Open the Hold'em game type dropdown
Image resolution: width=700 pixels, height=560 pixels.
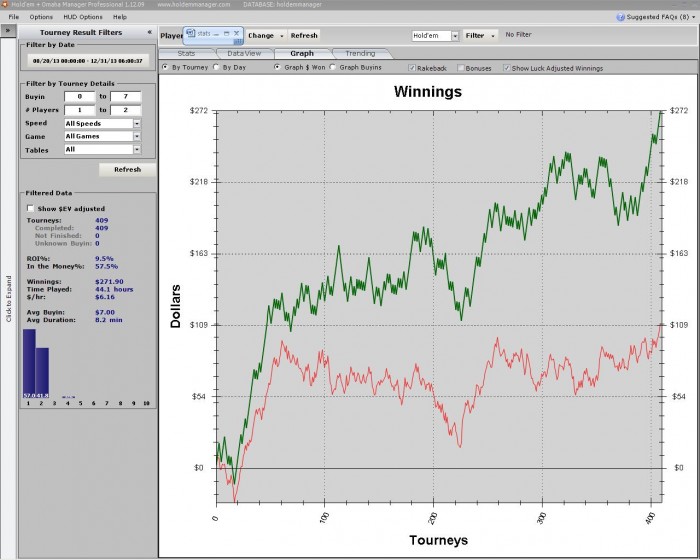(x=455, y=36)
